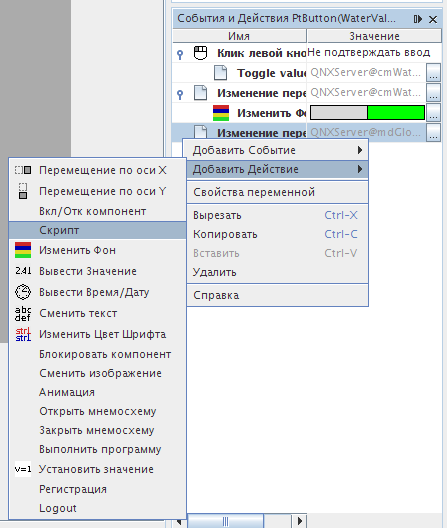This screenshot has height=528, width=447.
Task: Choose Перемещение по оси X action
Action: (x=98, y=170)
